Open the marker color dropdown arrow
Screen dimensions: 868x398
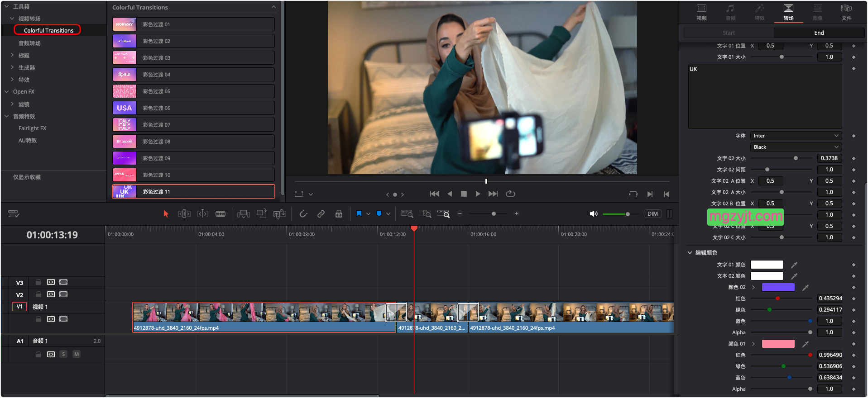click(388, 214)
